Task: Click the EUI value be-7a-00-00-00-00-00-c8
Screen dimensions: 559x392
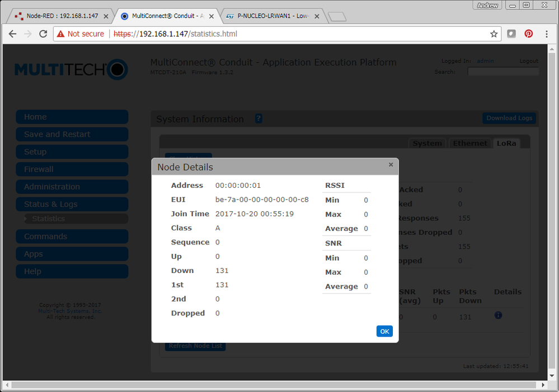Action: pyautogui.click(x=262, y=200)
